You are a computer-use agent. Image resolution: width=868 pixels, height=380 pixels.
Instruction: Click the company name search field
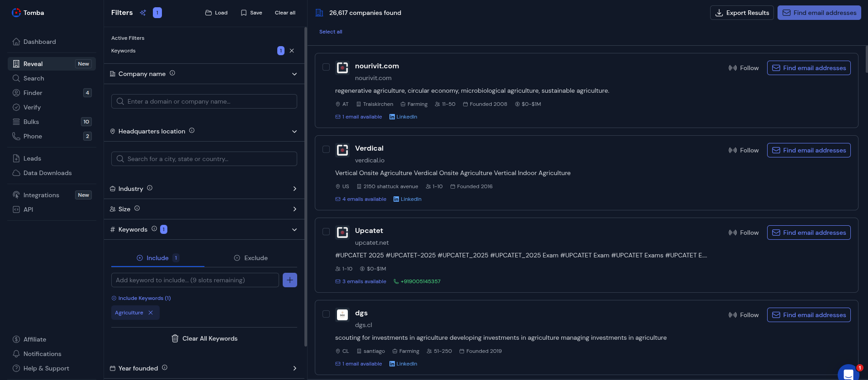(x=204, y=101)
